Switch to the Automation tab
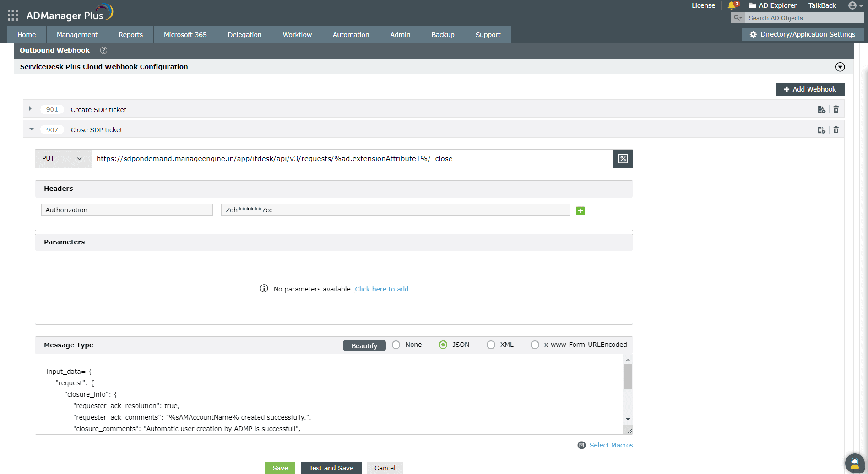Viewport: 868px width, 474px height. point(351,34)
